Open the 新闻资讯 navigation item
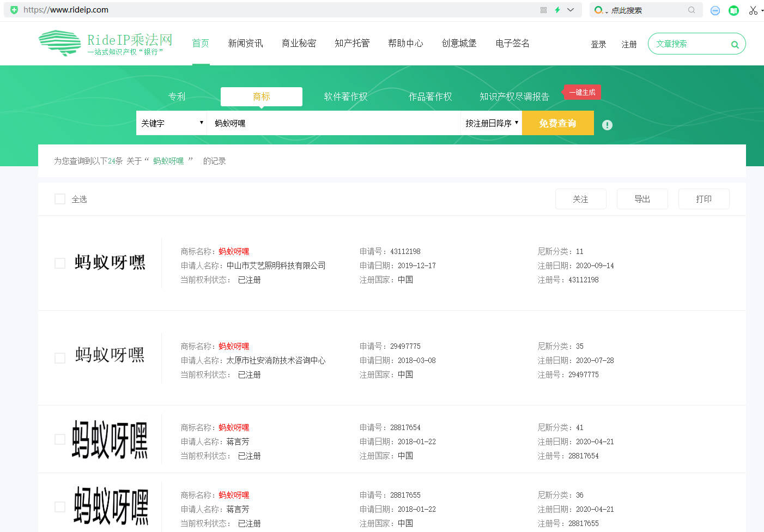Image resolution: width=764 pixels, height=532 pixels. [x=245, y=43]
